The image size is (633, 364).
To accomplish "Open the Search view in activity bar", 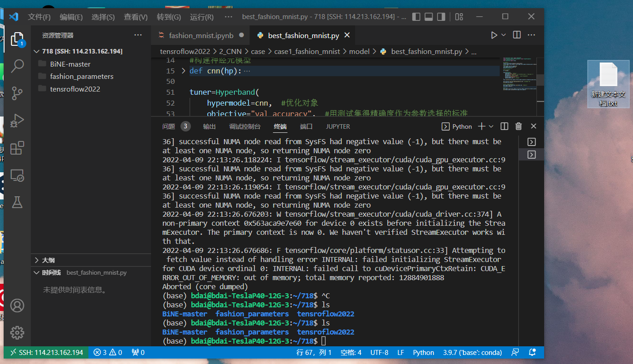I will point(17,66).
